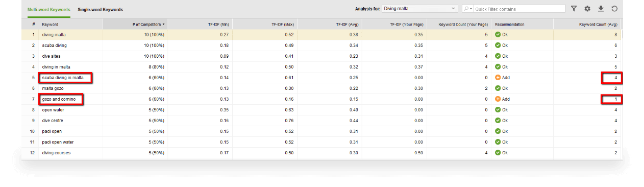Select the gozo and comino keyword
This screenshot has height=187, width=644.
point(59,99)
